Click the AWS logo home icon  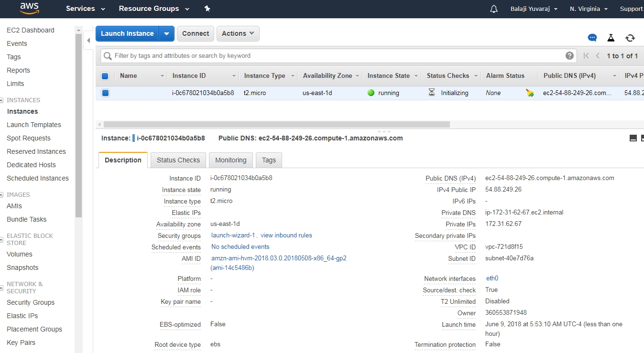click(29, 9)
